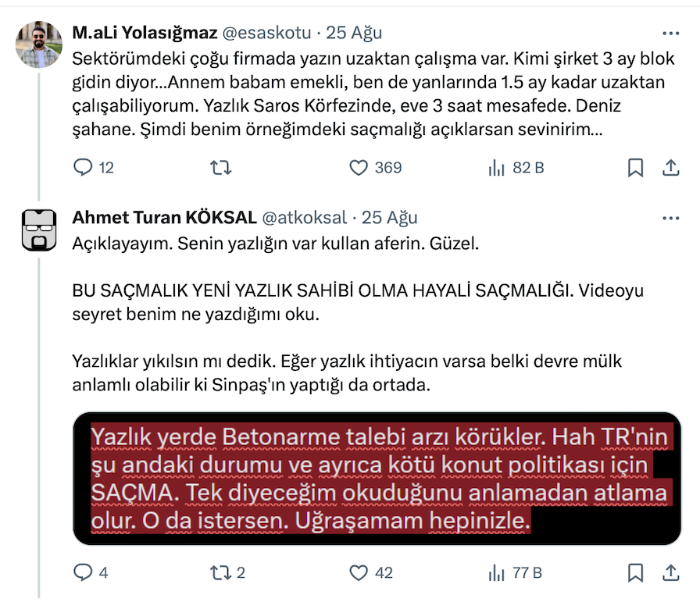Open the highlighted red text image
Screen dimensions: 700x609
377,478
